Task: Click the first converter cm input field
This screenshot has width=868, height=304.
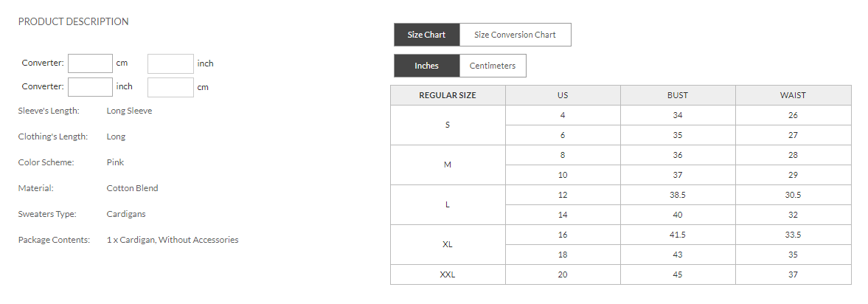Action: (90, 63)
